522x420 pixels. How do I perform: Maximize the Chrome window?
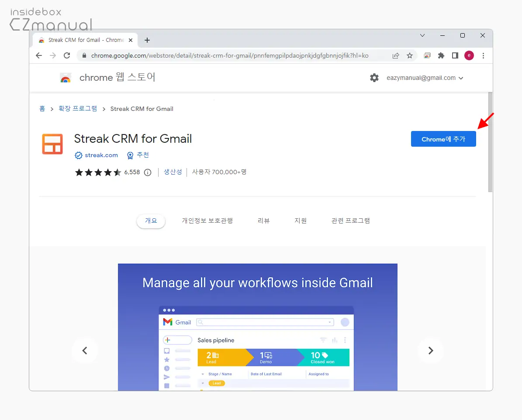(x=463, y=36)
